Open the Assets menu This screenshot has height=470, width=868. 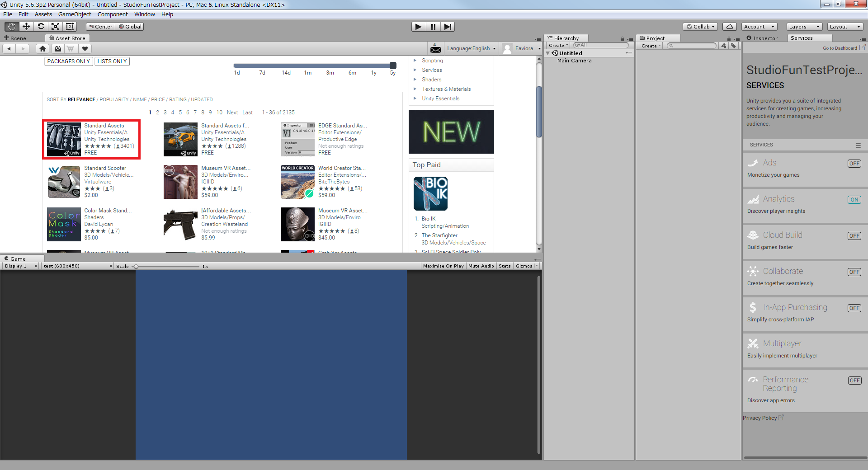[x=43, y=14]
